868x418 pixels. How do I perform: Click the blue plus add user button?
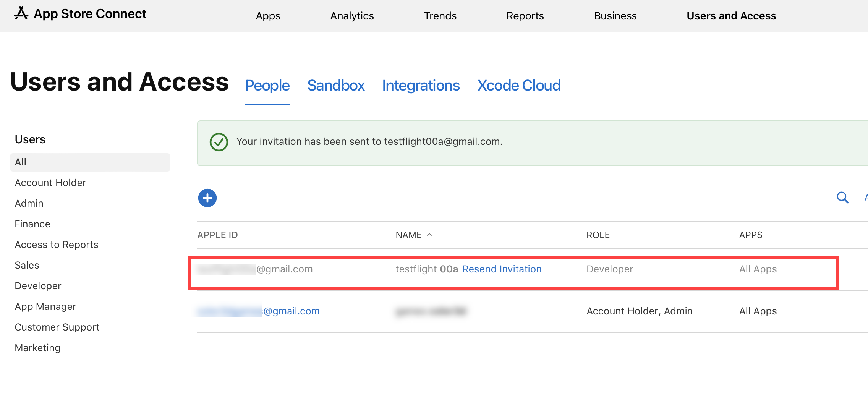click(207, 198)
